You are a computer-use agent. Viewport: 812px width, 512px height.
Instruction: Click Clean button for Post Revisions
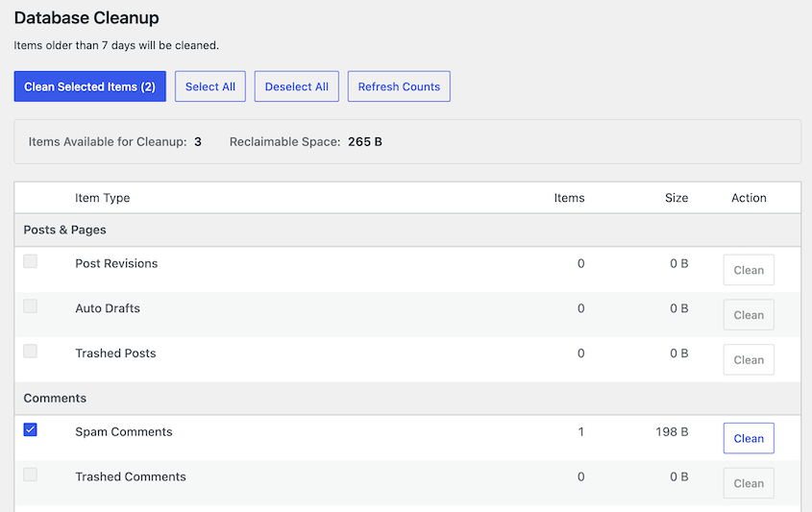pos(749,270)
